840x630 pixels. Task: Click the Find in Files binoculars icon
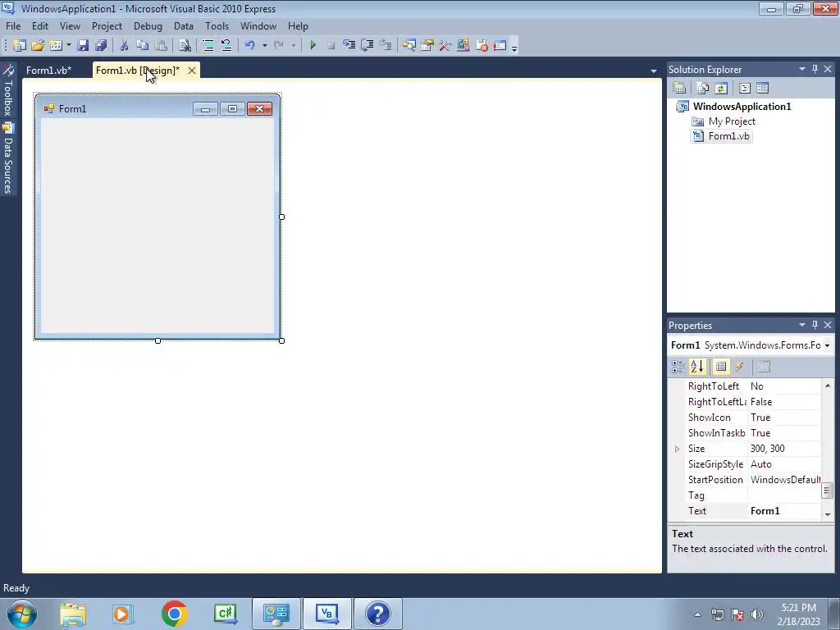(x=185, y=46)
